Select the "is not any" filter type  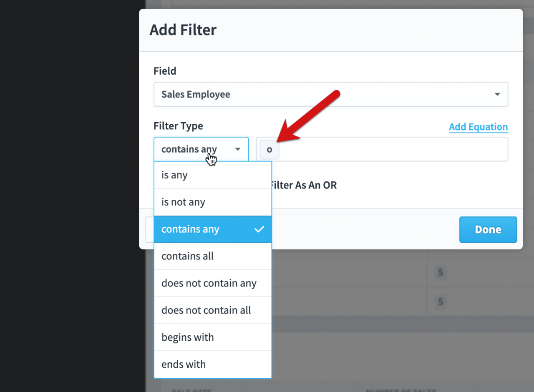[183, 202]
